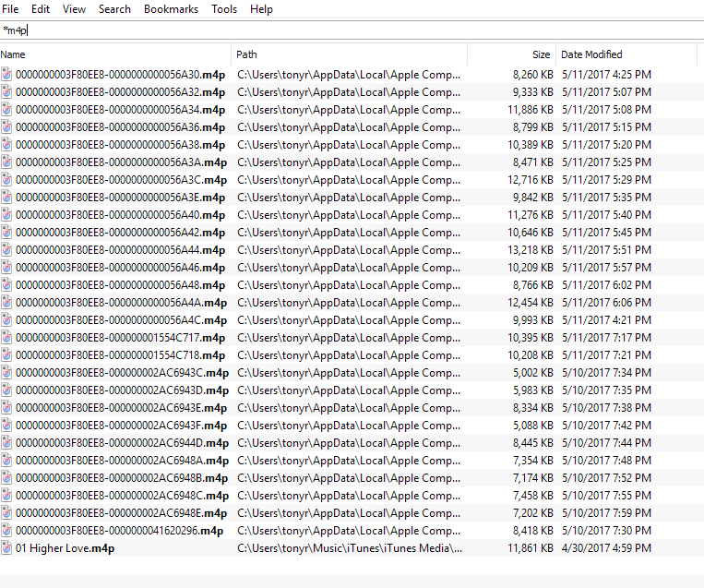The width and height of the screenshot is (704, 588).
Task: Click file icon of 2AC6943F.m4p row
Action: point(6,425)
